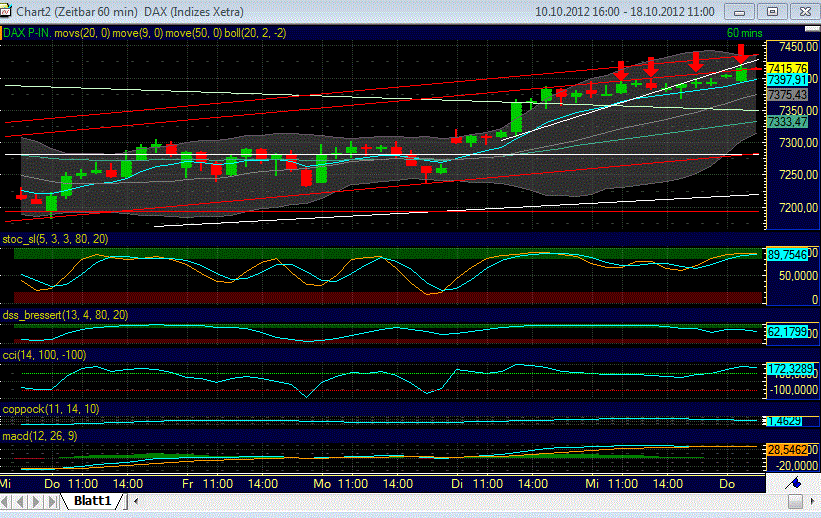Click the 'Chart2 (Zeitbar 60 min)' title text
The width and height of the screenshot is (821, 518).
pyautogui.click(x=77, y=12)
